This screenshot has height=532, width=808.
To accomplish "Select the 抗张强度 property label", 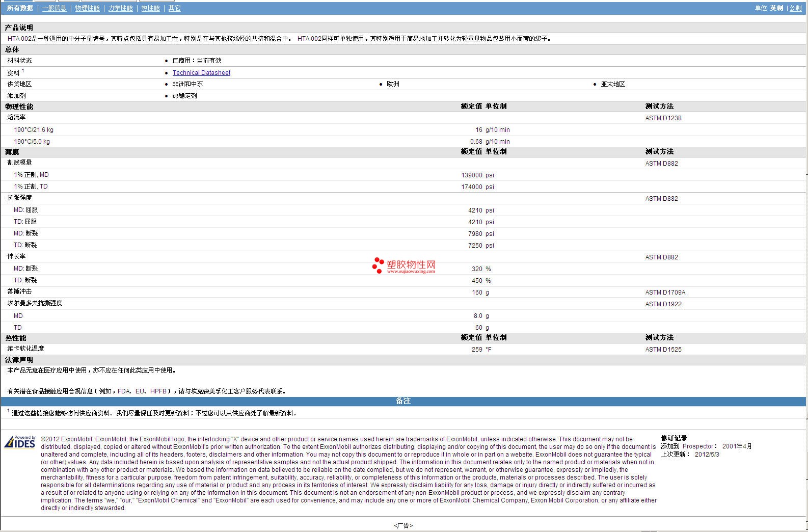I will 19,198.
